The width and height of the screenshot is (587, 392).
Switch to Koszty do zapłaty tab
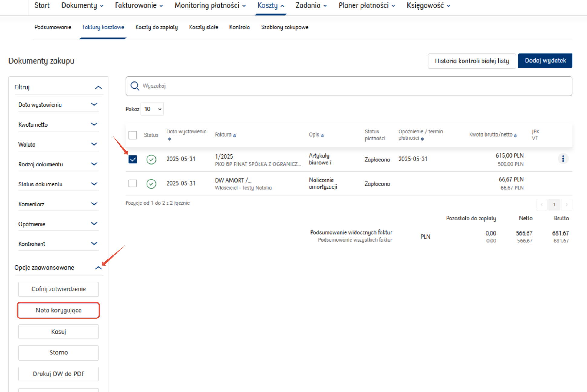coord(157,27)
